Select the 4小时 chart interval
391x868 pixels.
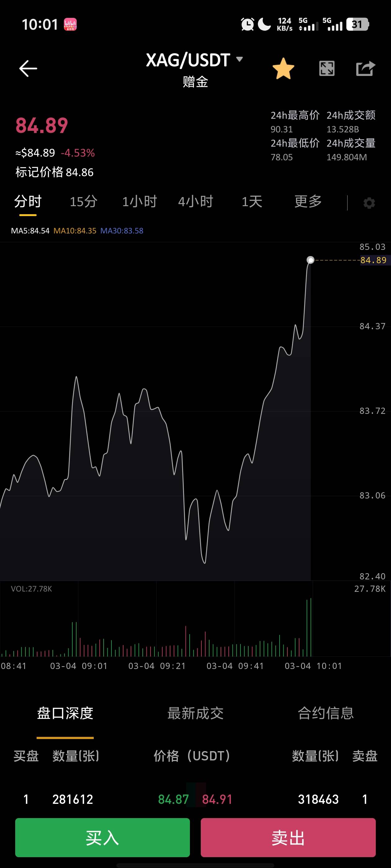tap(195, 201)
